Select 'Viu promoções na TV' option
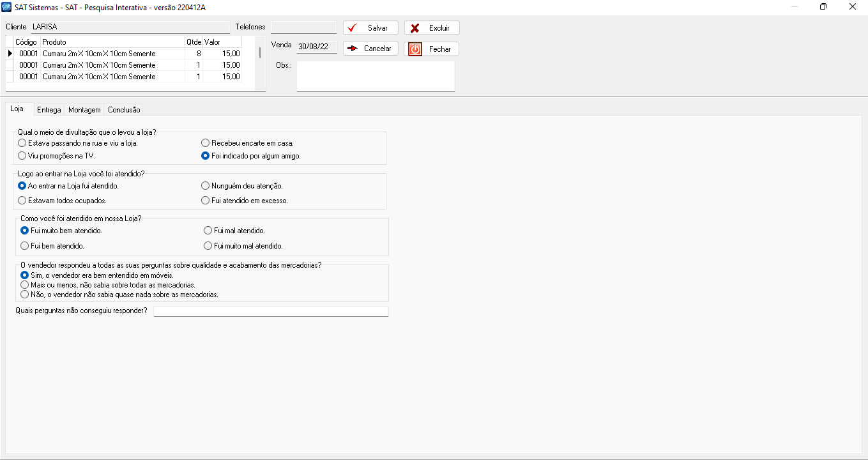The image size is (868, 460). (22, 155)
